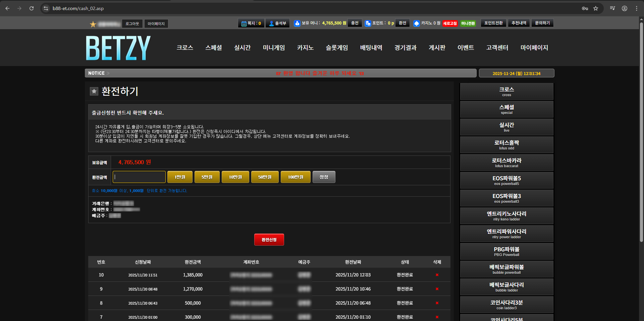Delete withdrawal record number 10
The image size is (644, 321).
tap(437, 275)
